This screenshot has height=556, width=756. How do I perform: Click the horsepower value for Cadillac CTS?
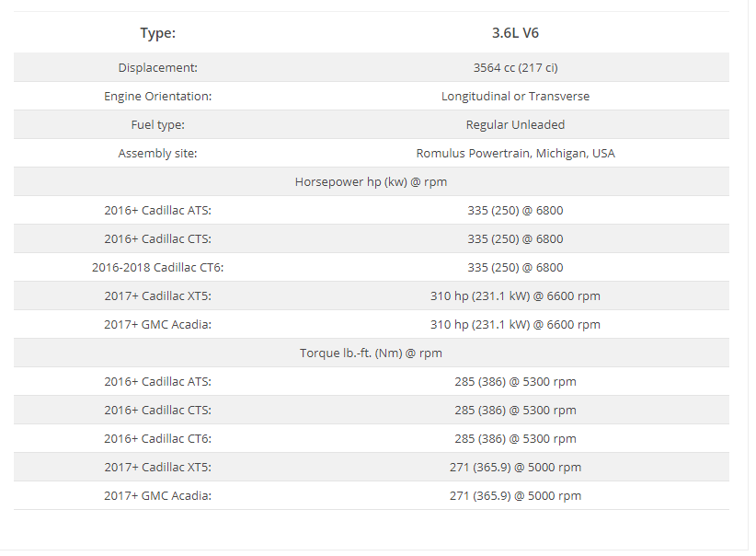tap(515, 238)
